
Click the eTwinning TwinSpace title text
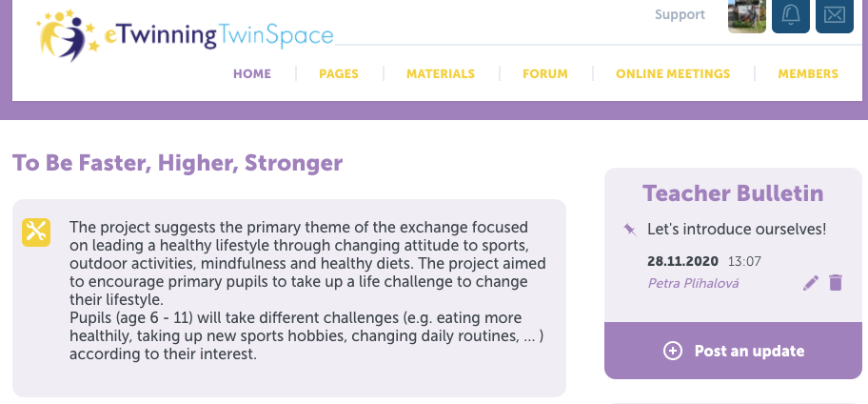[219, 35]
